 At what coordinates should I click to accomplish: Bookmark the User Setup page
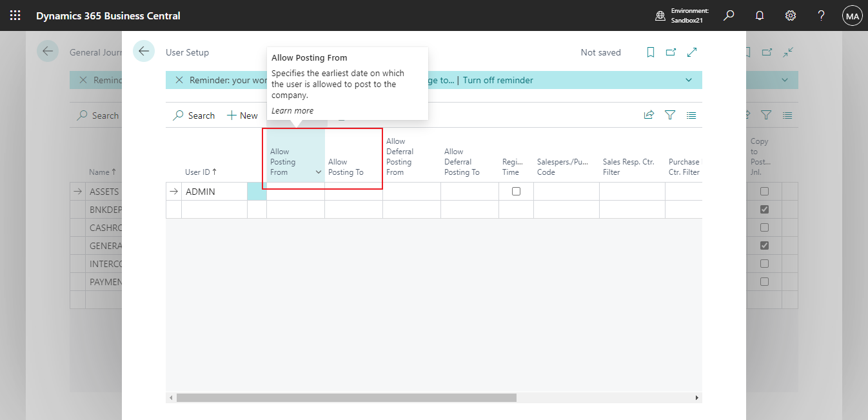point(650,52)
